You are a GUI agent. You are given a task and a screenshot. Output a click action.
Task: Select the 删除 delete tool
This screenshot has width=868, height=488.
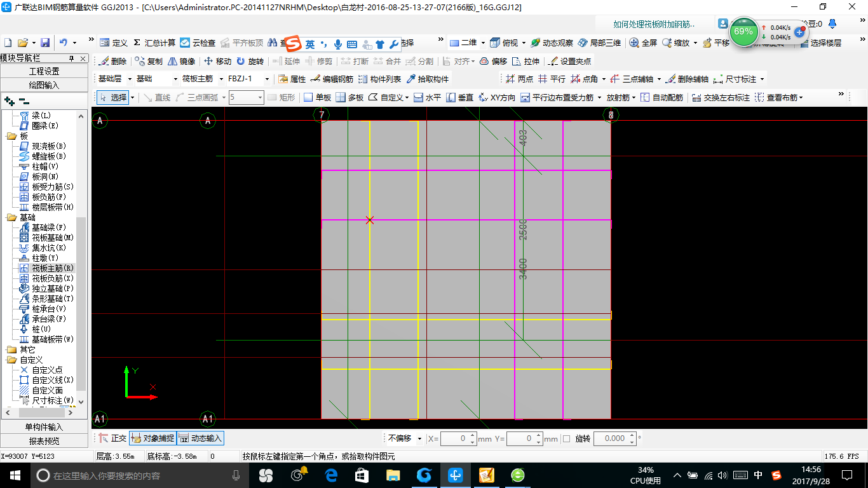pos(113,61)
